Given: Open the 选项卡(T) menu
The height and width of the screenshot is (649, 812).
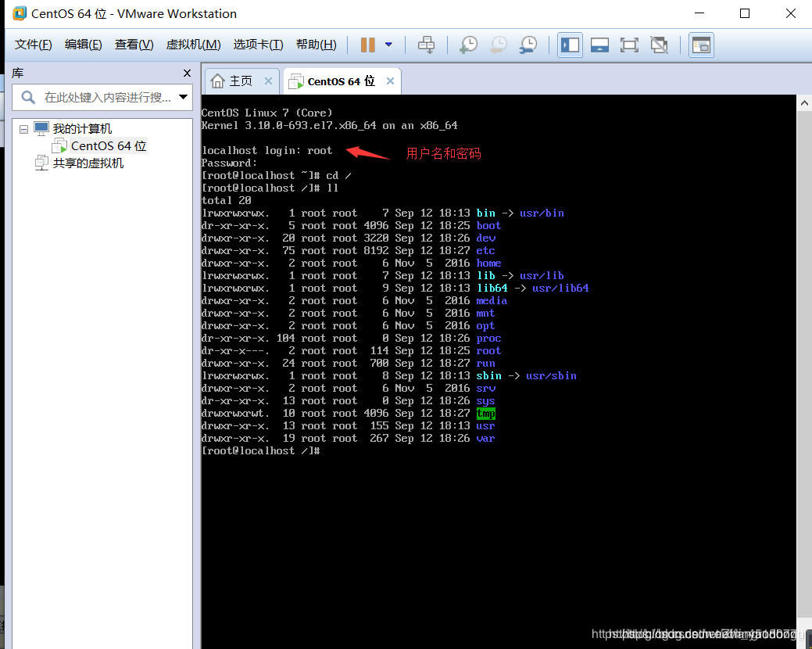Looking at the screenshot, I should (x=258, y=45).
